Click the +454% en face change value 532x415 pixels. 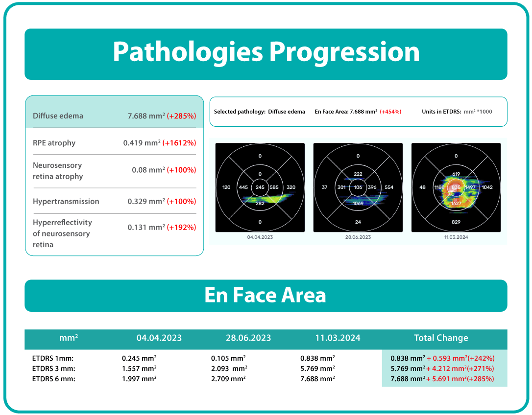pos(390,112)
